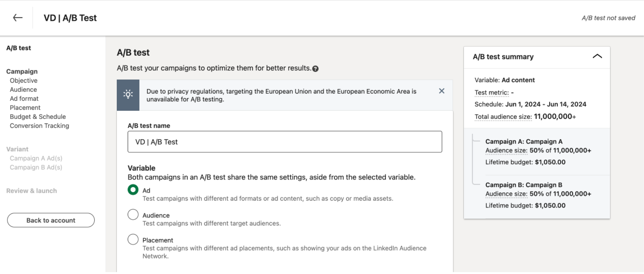Open Budget & Schedule in sidebar
This screenshot has width=644, height=274.
click(38, 116)
